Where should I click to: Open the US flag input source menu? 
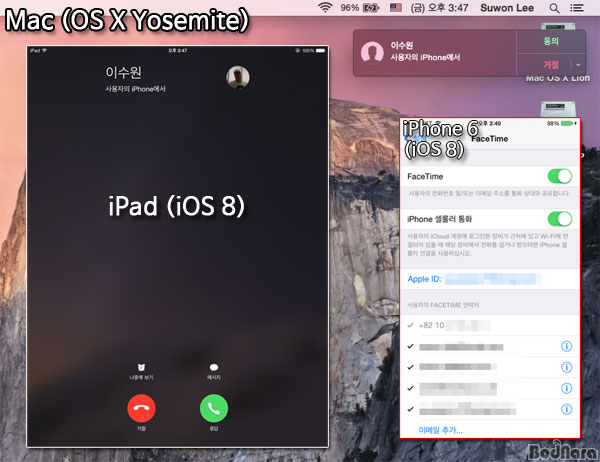pyautogui.click(x=396, y=8)
